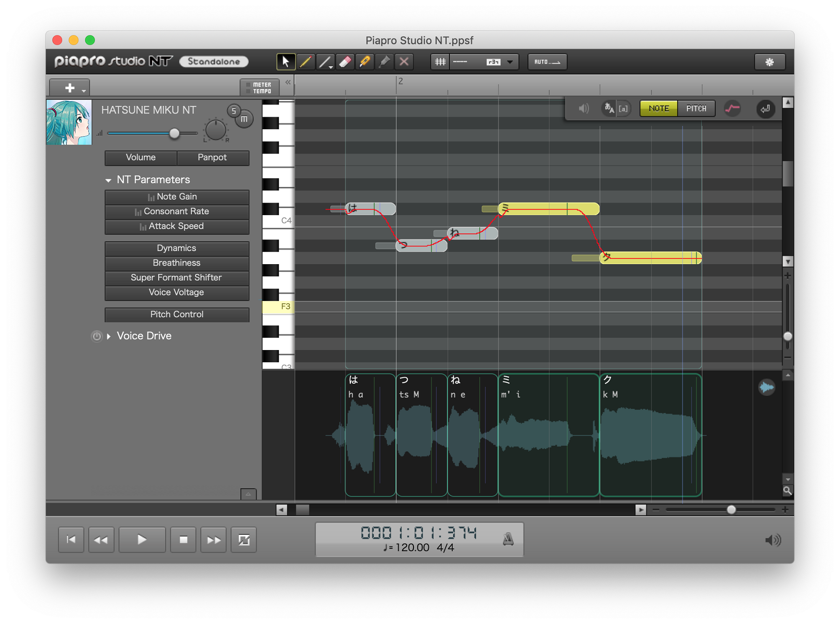Screen dimensions: 840x624
Task: Click piano roll scroll up arrow
Action: [788, 103]
